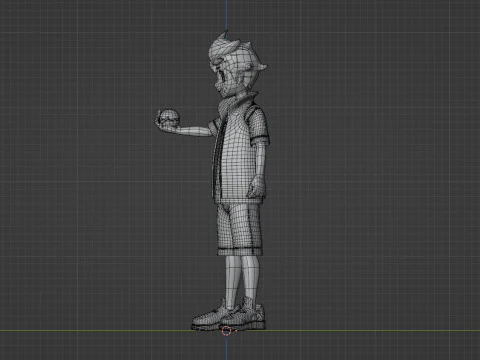Select the ball held in the character's hand

[170, 118]
